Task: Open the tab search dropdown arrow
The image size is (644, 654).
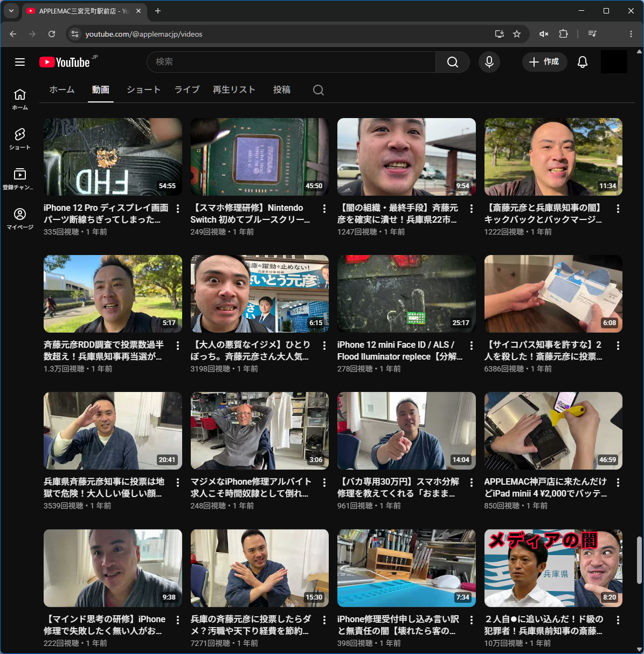Action: [x=11, y=11]
